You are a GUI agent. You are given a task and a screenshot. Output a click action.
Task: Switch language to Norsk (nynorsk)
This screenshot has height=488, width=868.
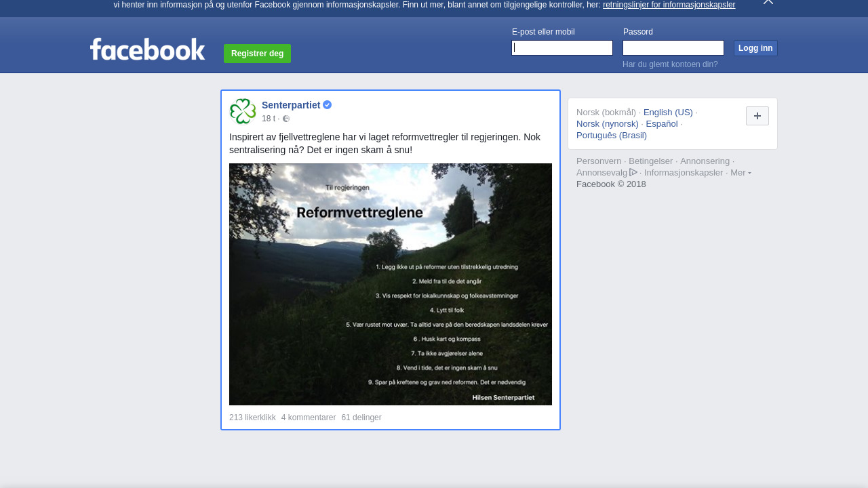(608, 124)
